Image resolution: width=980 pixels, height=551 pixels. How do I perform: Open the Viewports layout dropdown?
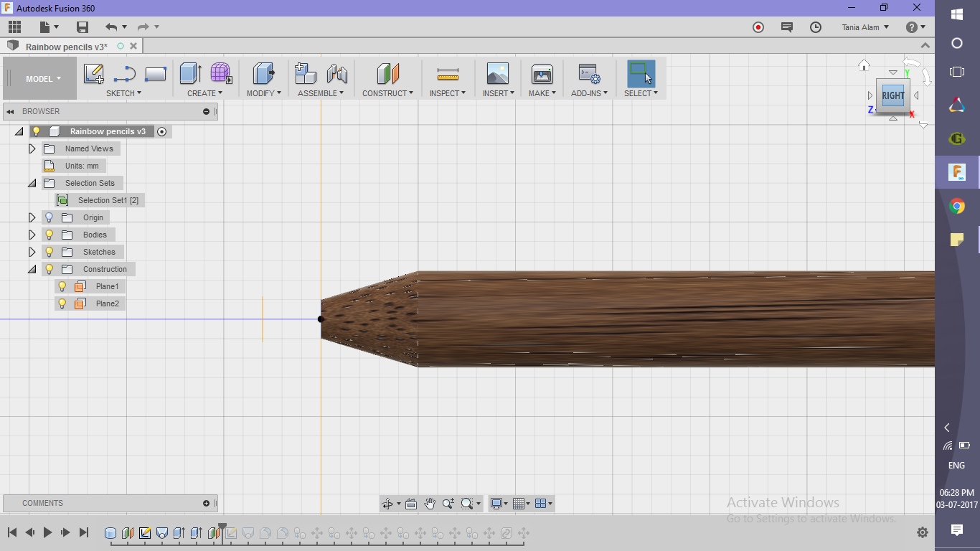[x=545, y=504]
